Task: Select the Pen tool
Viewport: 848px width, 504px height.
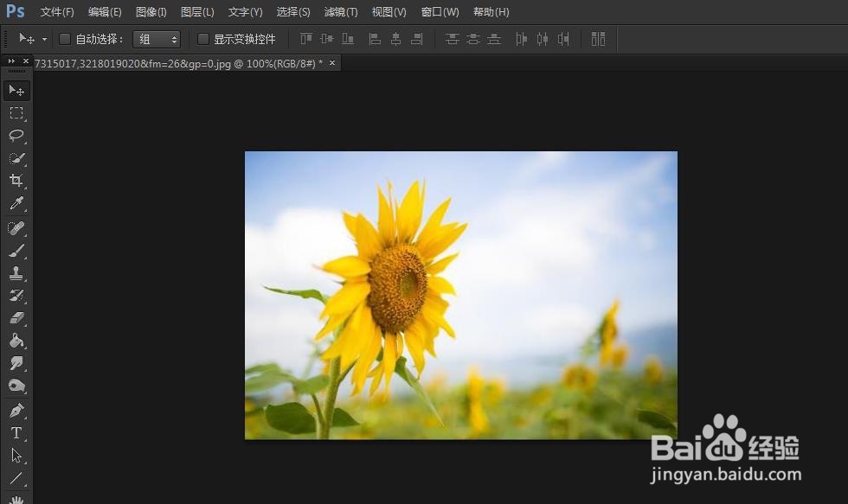Action: tap(16, 411)
